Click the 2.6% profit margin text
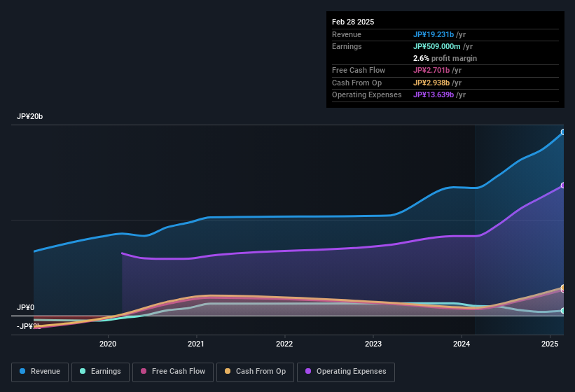 (445, 58)
